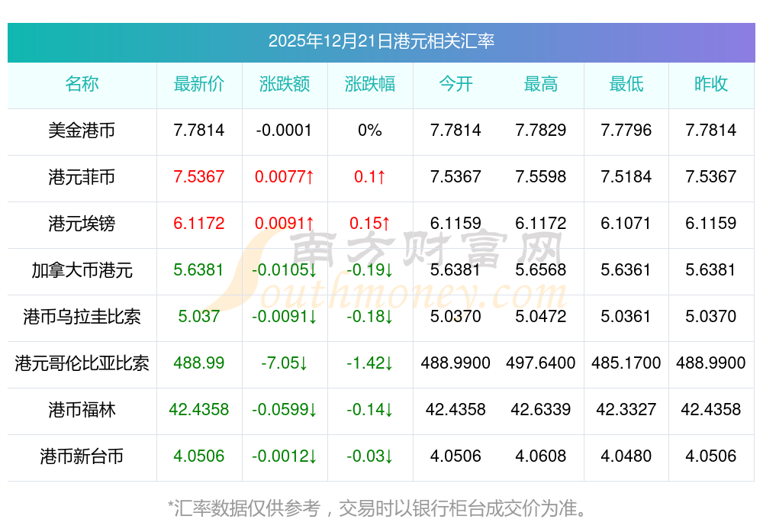
Task: Click the change value -0.0091↓ for 港币乌拉圭比索
Action: point(285,317)
